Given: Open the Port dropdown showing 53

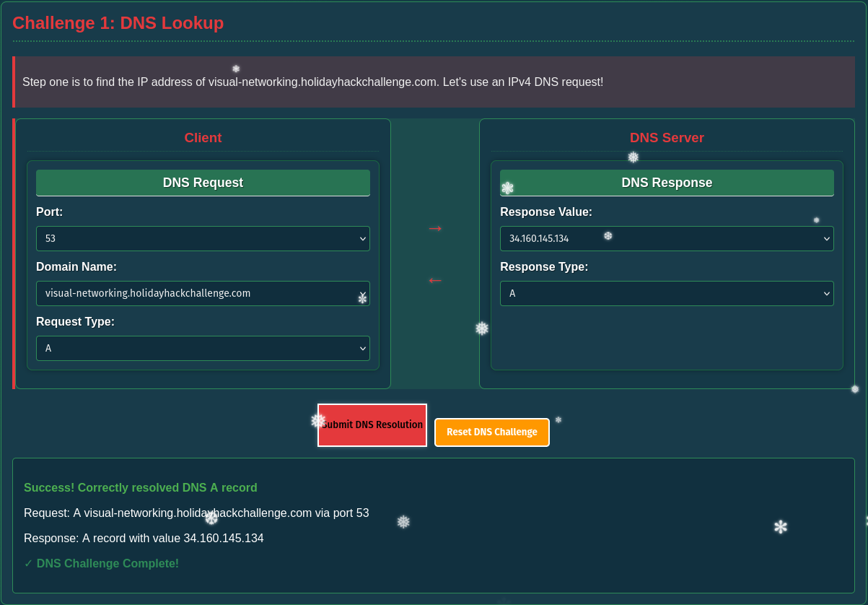Looking at the screenshot, I should pyautogui.click(x=203, y=238).
